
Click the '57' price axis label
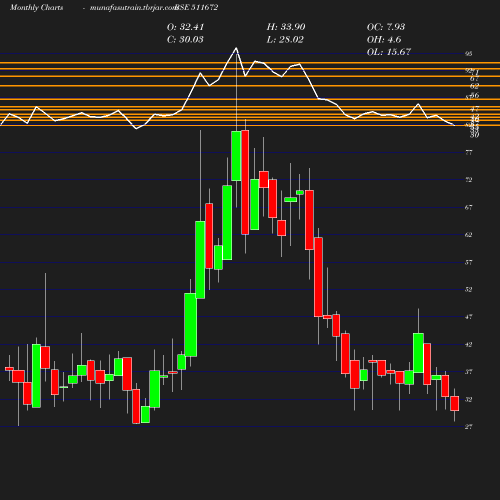(469, 262)
